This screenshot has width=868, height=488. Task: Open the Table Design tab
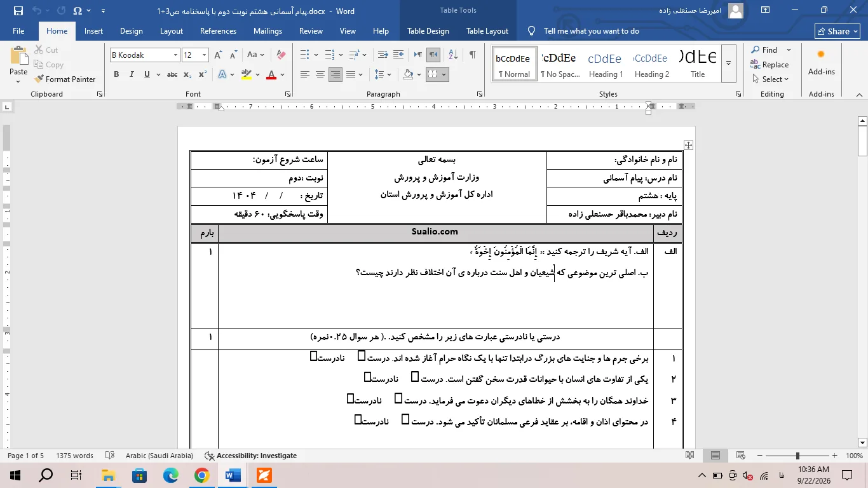[x=428, y=31]
